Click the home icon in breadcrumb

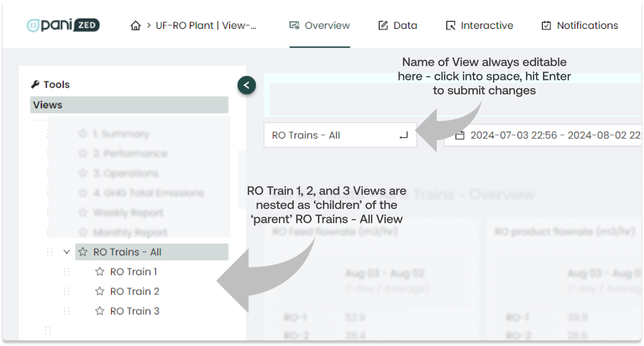point(136,26)
